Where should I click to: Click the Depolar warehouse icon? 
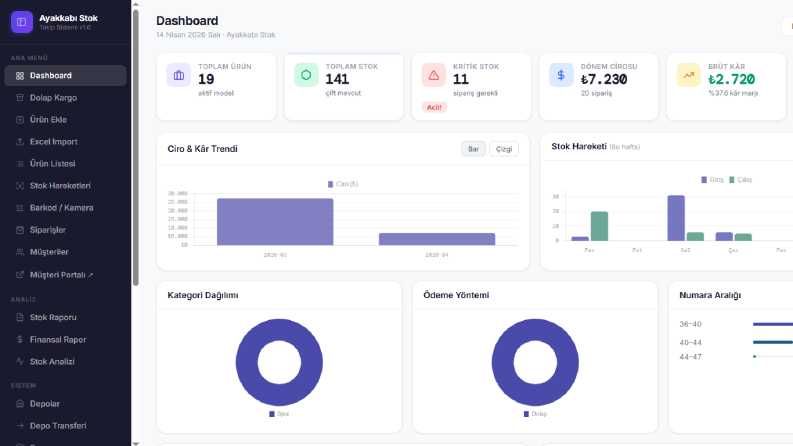tap(20, 404)
